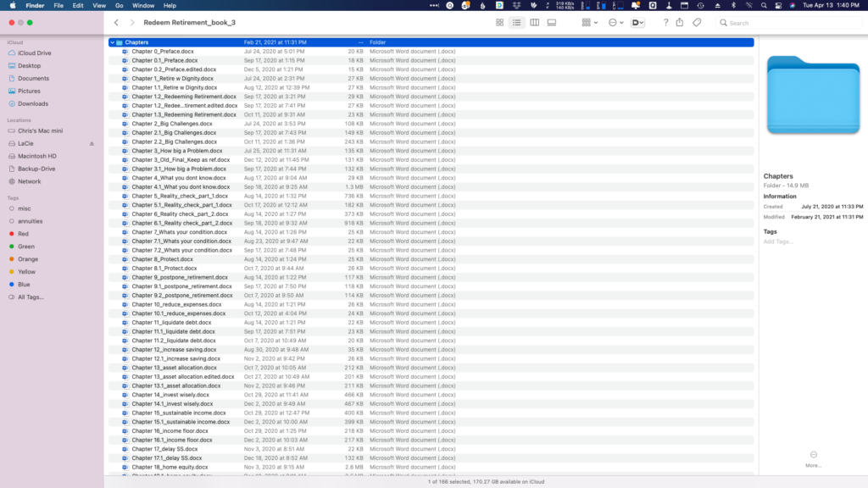Switch to list view in toolbar
868x488 pixels.
pyautogui.click(x=516, y=23)
